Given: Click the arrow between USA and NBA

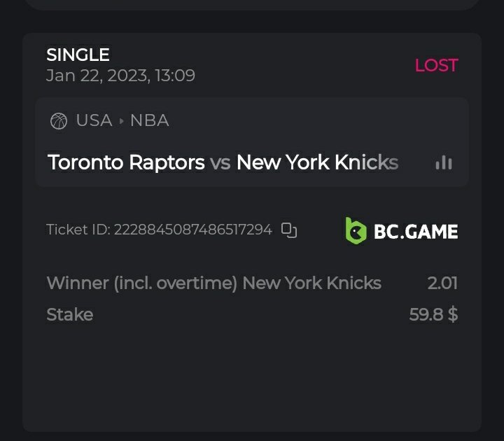Looking at the screenshot, I should point(122,121).
